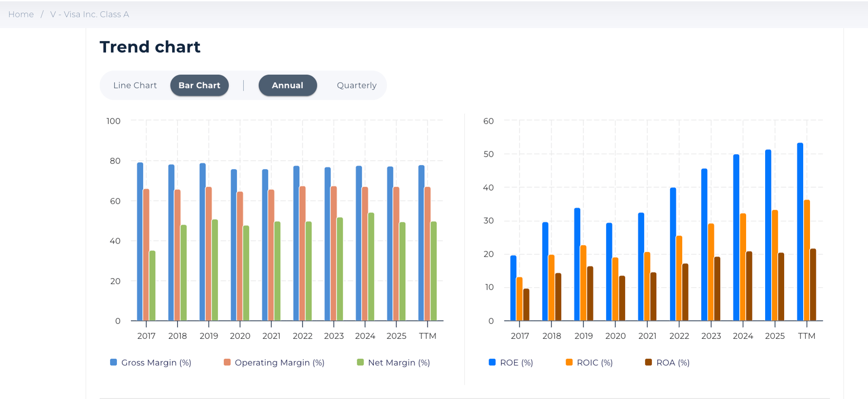Click the 2024 Net Margin green bar
Image resolution: width=868 pixels, height=399 pixels.
point(371,267)
